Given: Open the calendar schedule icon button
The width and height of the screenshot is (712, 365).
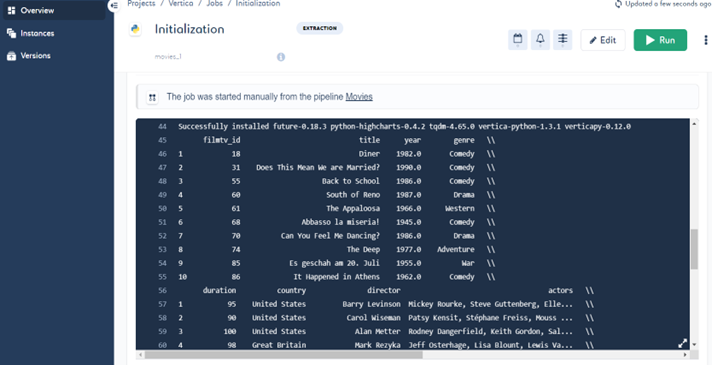Looking at the screenshot, I should click(x=518, y=40).
